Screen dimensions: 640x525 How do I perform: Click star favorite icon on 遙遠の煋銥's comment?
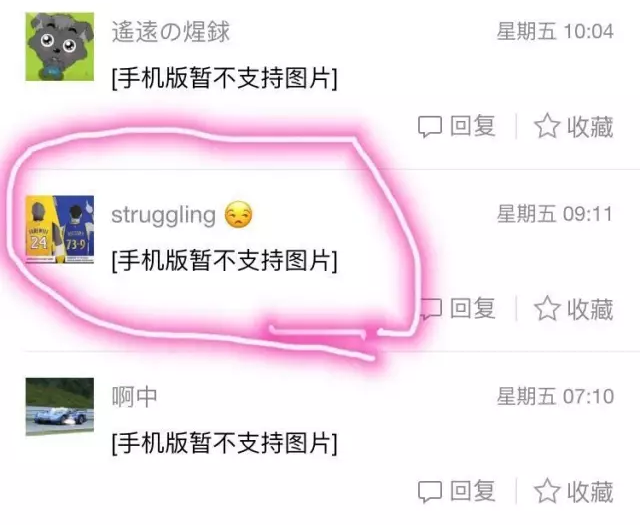[547, 126]
